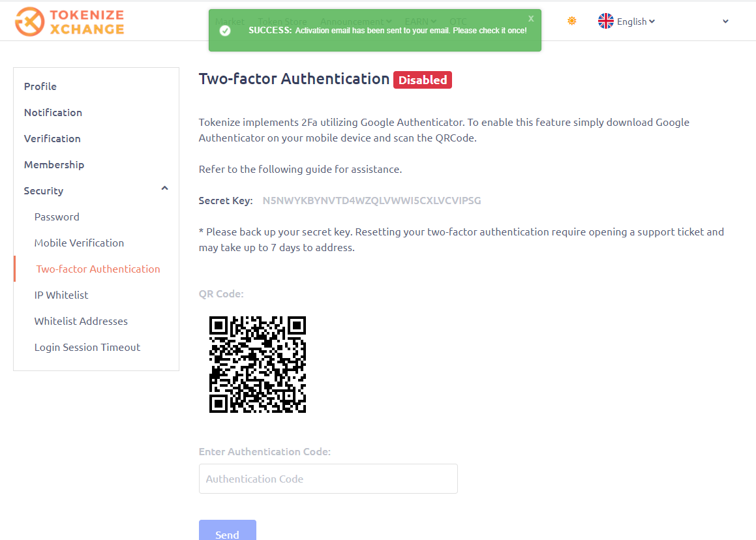Click the Authentication Code input field
Image resolution: width=756 pixels, height=540 pixels.
coord(328,479)
